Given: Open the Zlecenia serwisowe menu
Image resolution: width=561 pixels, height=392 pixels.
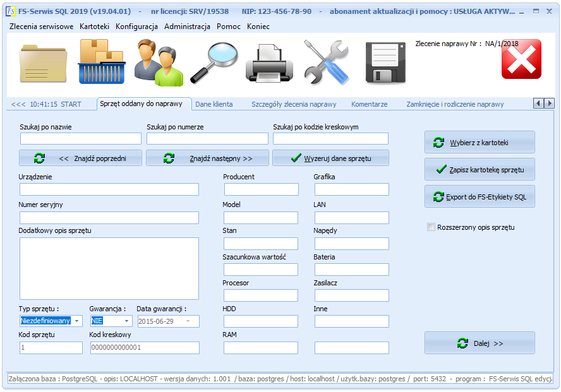Looking at the screenshot, I should pyautogui.click(x=42, y=27).
